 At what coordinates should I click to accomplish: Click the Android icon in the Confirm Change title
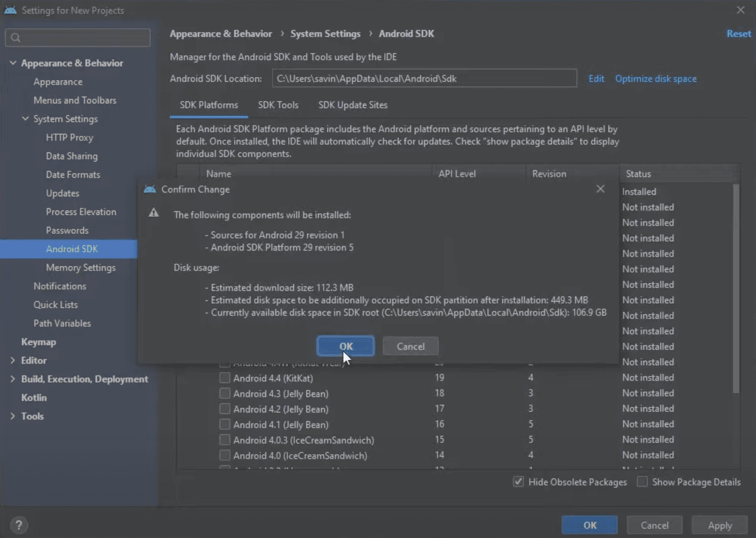(x=150, y=189)
